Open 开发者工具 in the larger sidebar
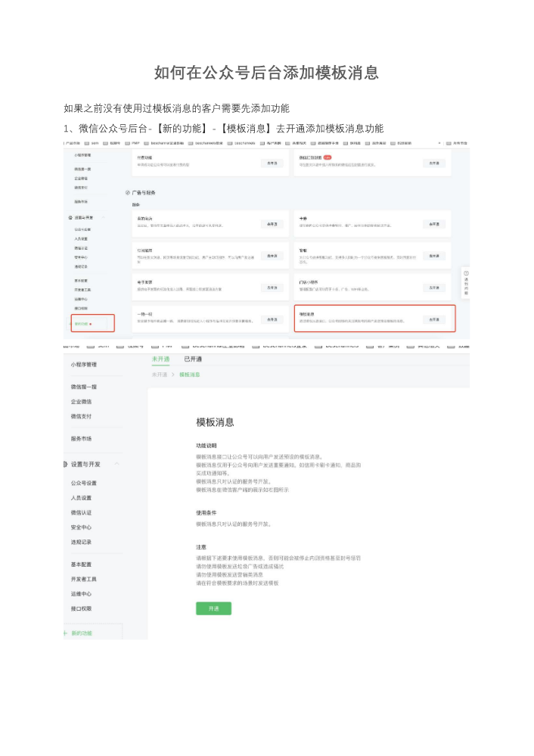Viewport: 534px width, 756px height. tap(84, 579)
